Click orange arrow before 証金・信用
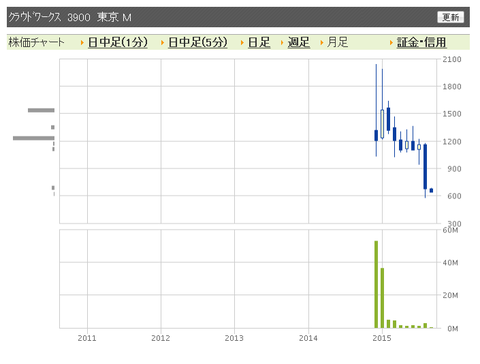 point(391,43)
